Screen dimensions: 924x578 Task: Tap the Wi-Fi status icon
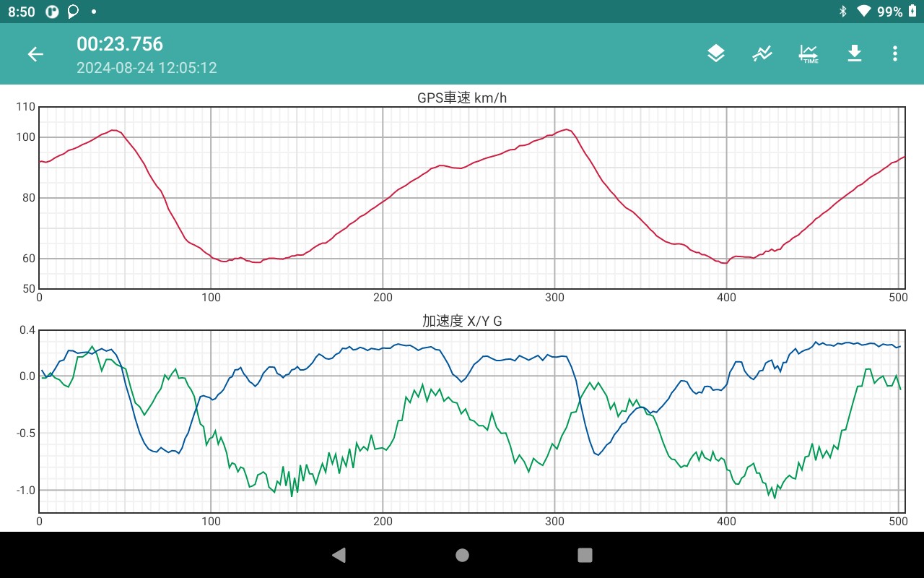coord(863,12)
